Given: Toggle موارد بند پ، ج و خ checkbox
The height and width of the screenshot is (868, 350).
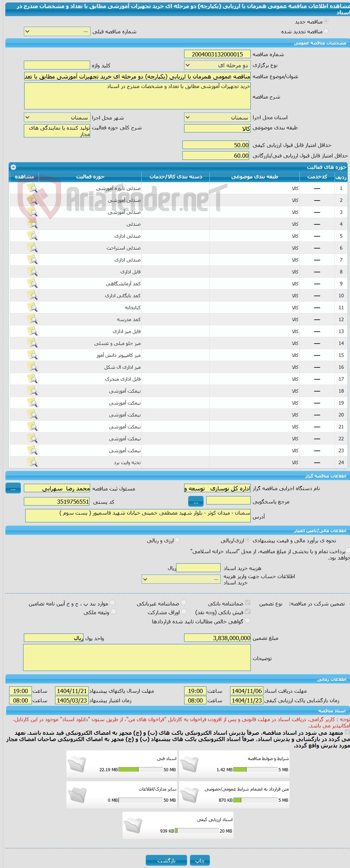Looking at the screenshot, I should [x=112, y=602].
